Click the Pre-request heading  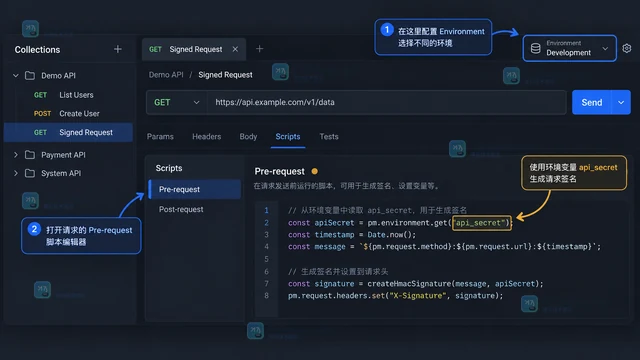(280, 171)
